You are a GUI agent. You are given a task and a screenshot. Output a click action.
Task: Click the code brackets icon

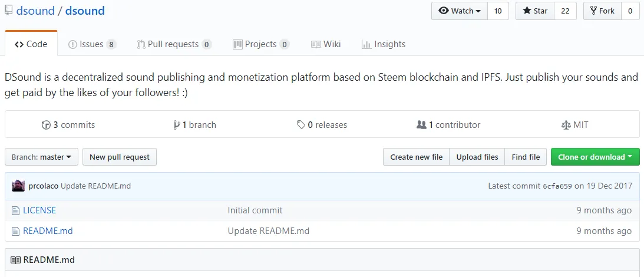pos(19,44)
